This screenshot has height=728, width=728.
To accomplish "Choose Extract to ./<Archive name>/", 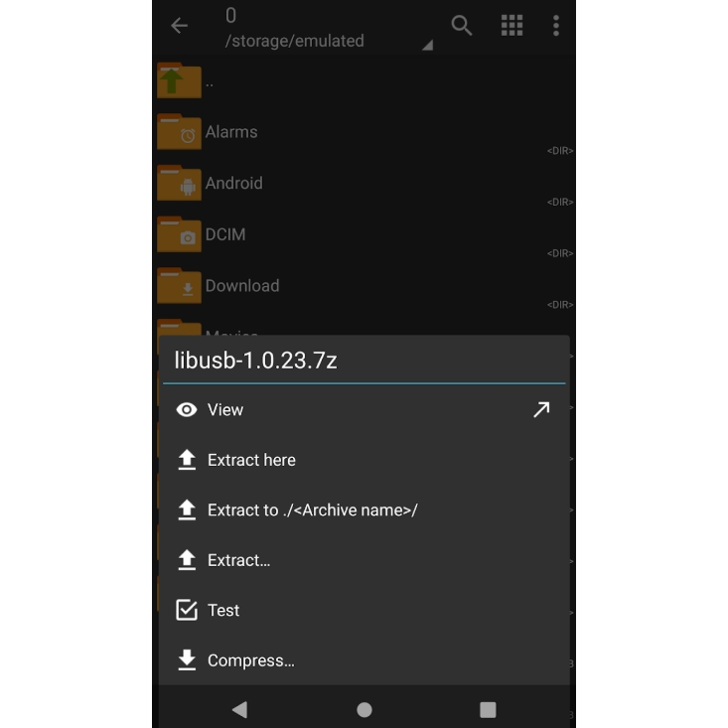I will tap(364, 510).
